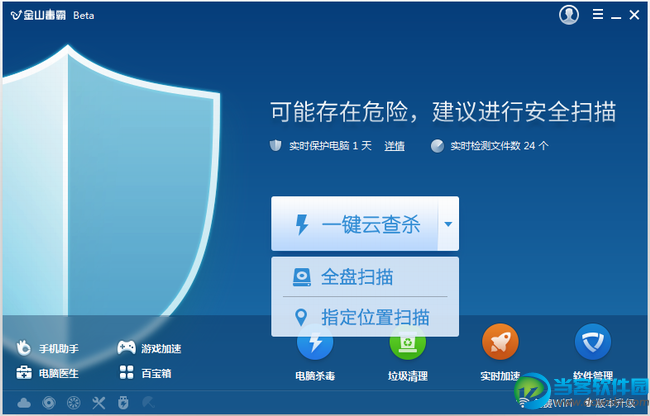The image size is (650, 416).
Task: Click the 实时加速 label text
Action: point(500,376)
